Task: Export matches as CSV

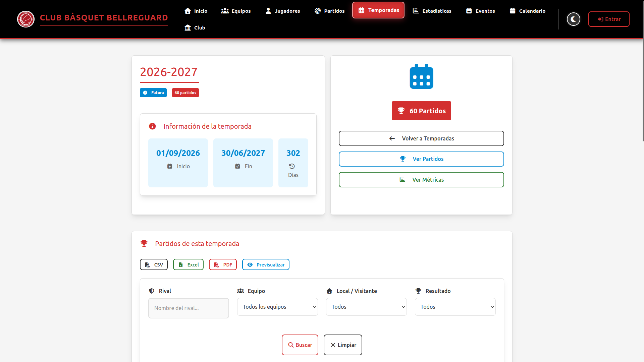Action: coord(154,264)
